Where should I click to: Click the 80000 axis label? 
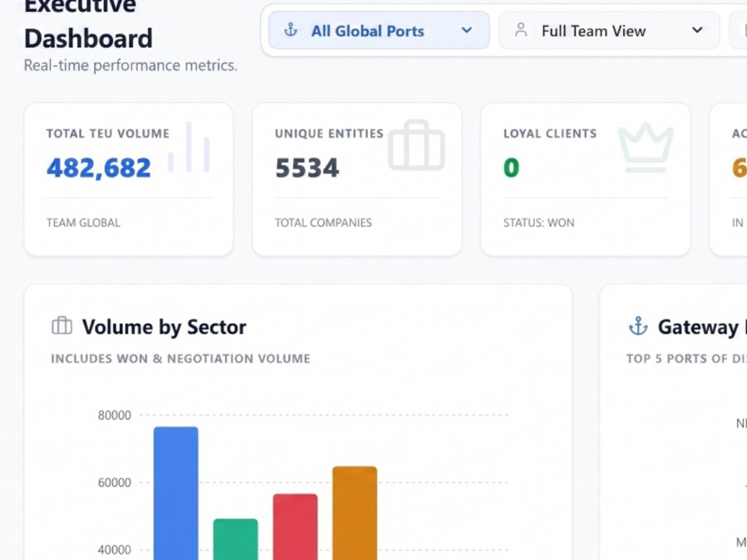click(x=114, y=415)
